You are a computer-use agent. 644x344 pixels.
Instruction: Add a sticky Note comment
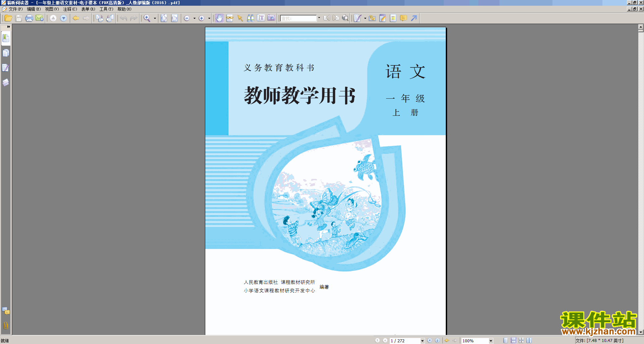pos(404,18)
